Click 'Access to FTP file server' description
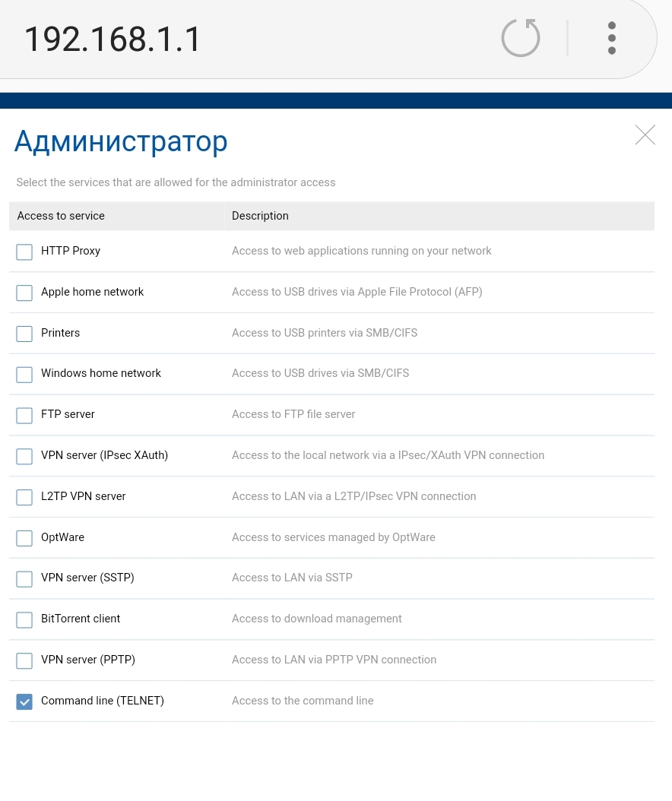The image size is (672, 801). pos(293,413)
